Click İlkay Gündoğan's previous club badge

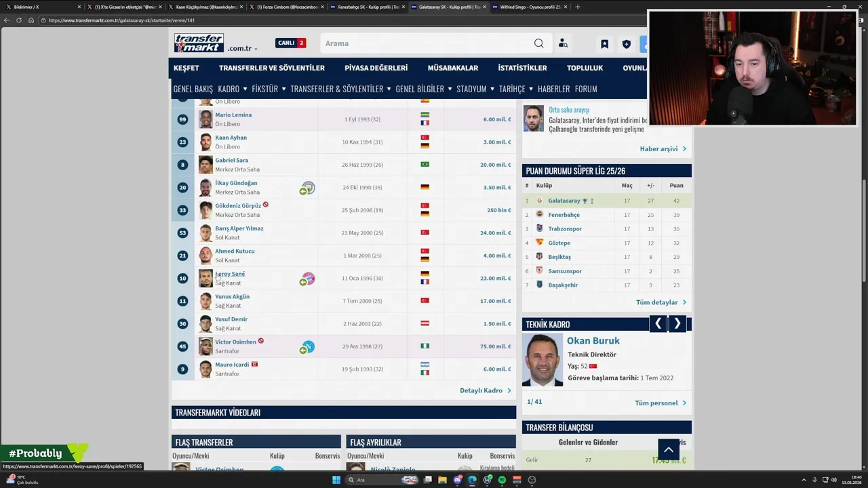[308, 188]
